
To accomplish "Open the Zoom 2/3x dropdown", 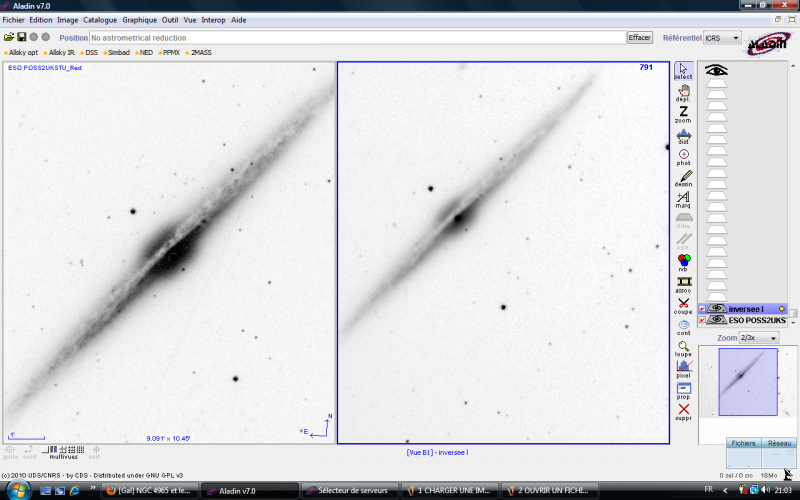I will 759,338.
